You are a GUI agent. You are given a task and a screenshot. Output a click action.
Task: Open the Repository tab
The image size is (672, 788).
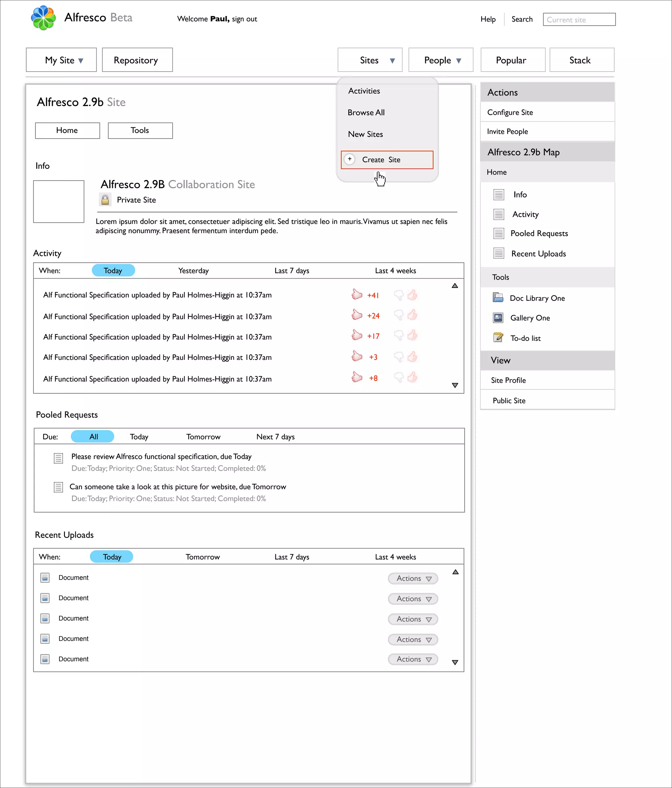[x=137, y=60]
